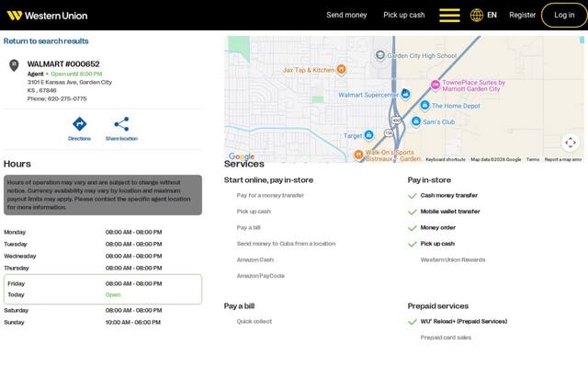
Task: Click the Sam's Club map marker
Action: 416,121
